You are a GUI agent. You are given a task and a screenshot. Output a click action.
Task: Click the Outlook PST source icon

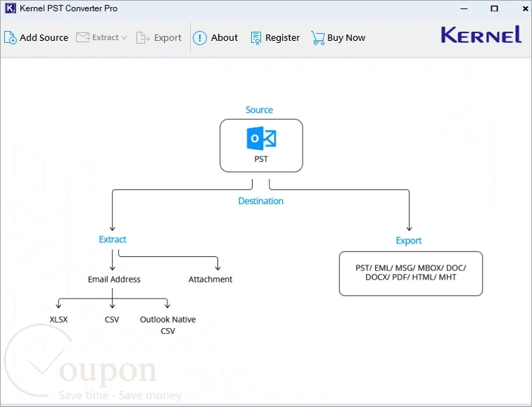[x=261, y=138]
